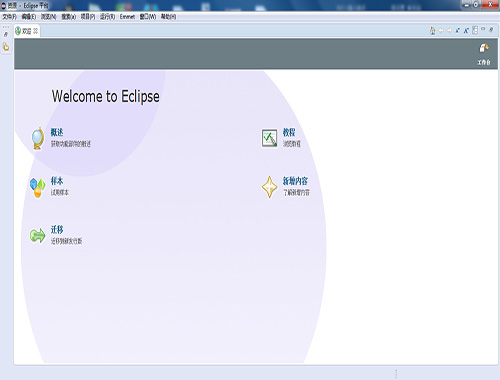
Task: Click the Home icon in welcome toolbar
Action: point(433,31)
